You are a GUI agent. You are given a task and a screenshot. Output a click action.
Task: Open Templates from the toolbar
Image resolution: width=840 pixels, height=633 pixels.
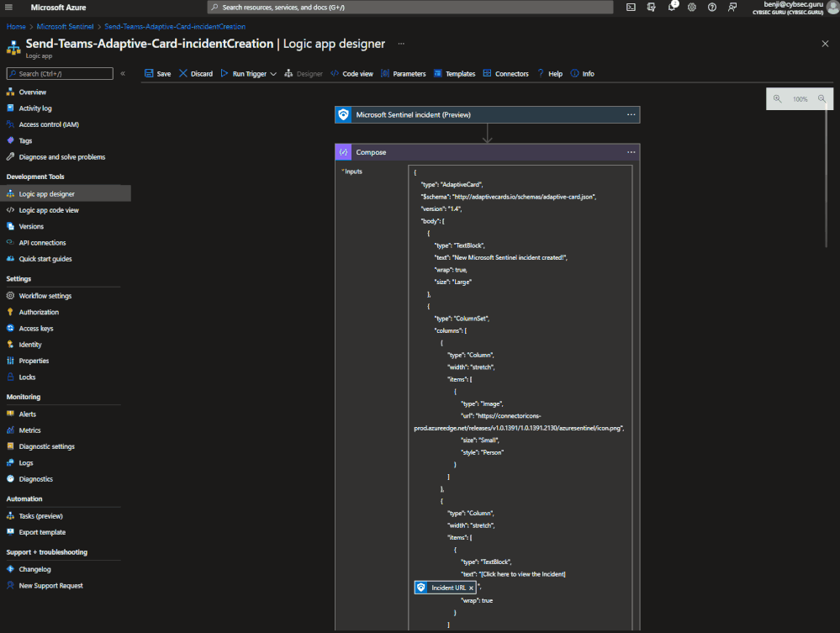454,74
